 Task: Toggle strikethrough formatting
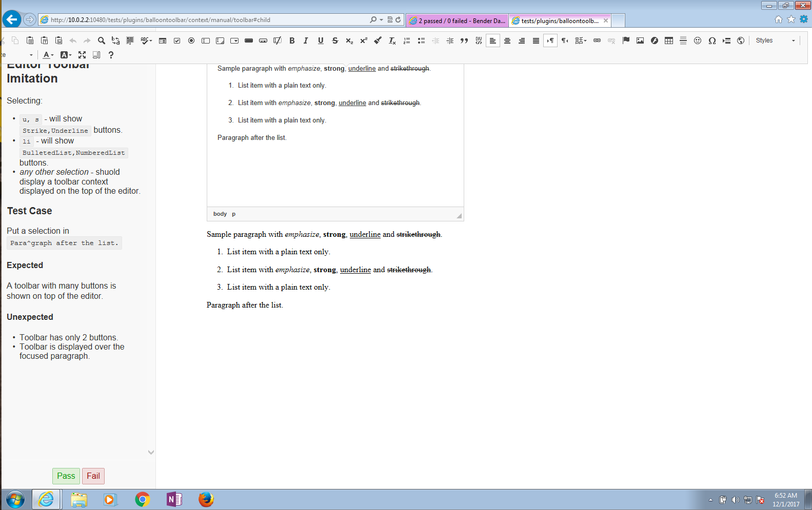(x=335, y=40)
